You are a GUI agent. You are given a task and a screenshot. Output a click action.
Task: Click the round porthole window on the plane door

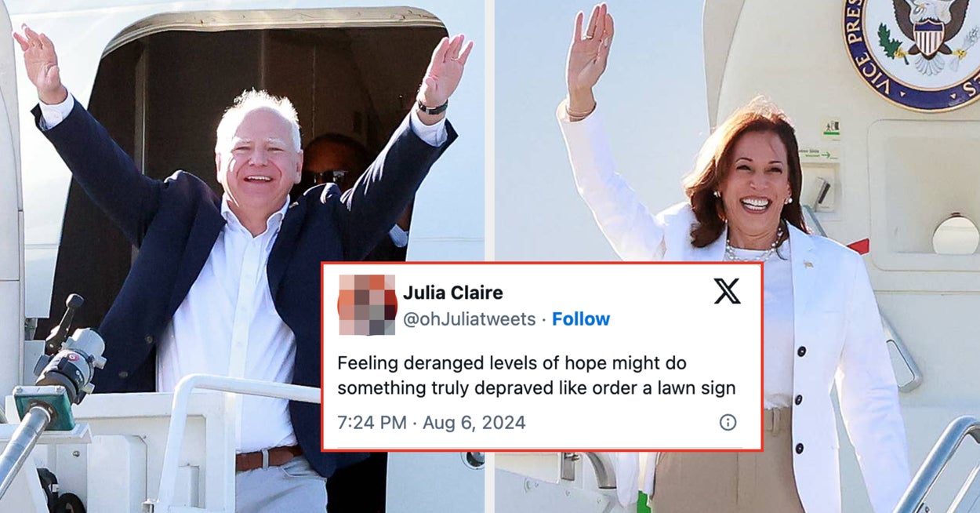[x=956, y=235]
